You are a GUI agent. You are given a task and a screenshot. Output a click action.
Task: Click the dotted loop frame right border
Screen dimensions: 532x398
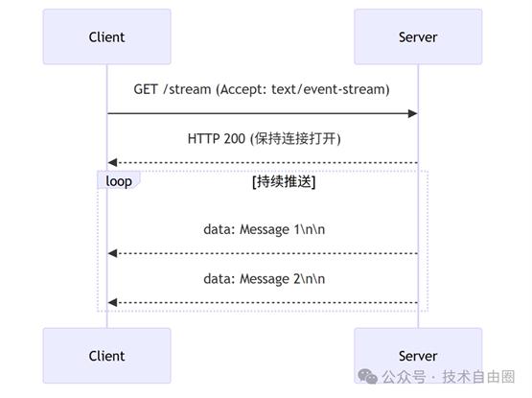pyautogui.click(x=428, y=241)
